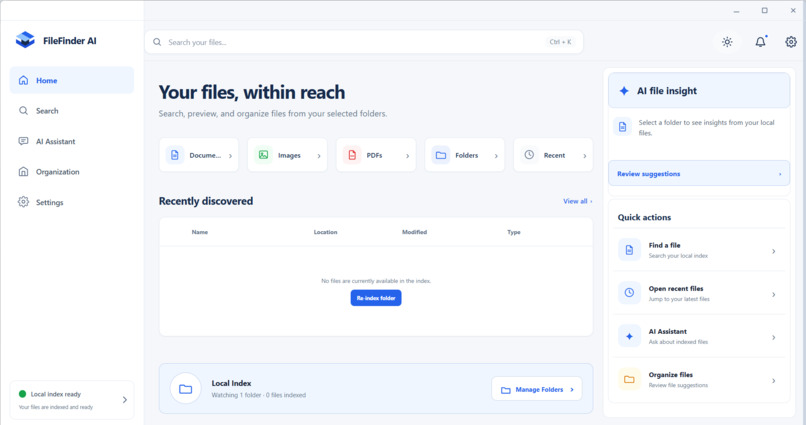
Task: Open settings with the top-right gear icon
Action: pos(791,42)
